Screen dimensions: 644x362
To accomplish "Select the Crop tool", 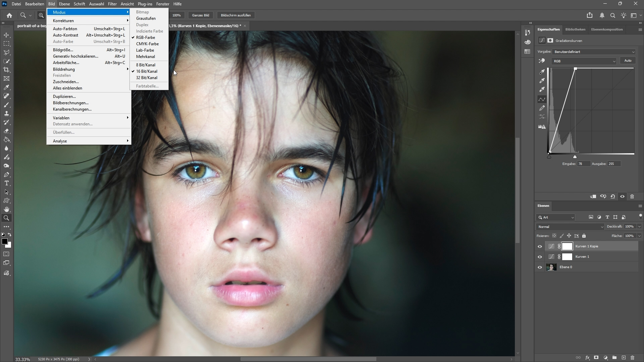I will pyautogui.click(x=6, y=70).
